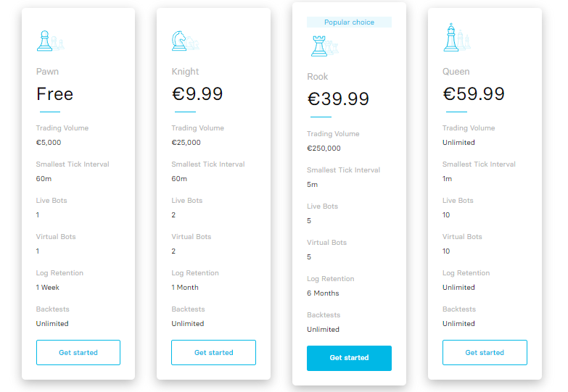
Task: Click the Free price label
Action: pyautogui.click(x=55, y=94)
